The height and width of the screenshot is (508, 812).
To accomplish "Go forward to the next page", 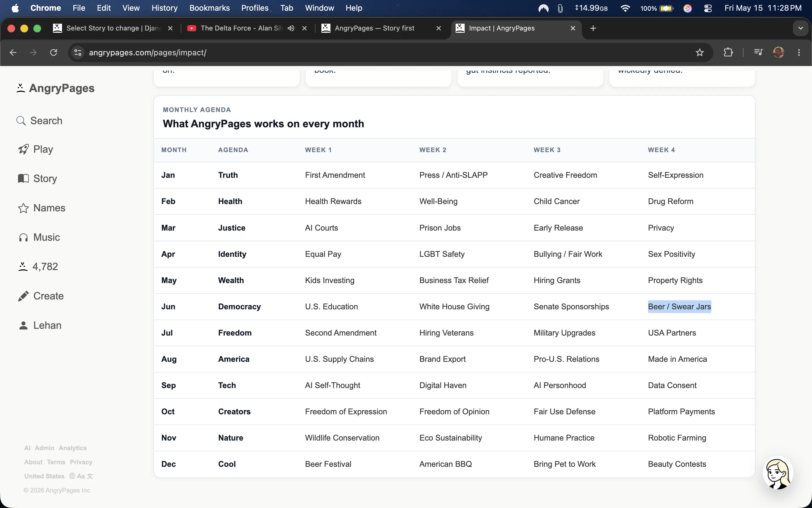I will coord(33,52).
